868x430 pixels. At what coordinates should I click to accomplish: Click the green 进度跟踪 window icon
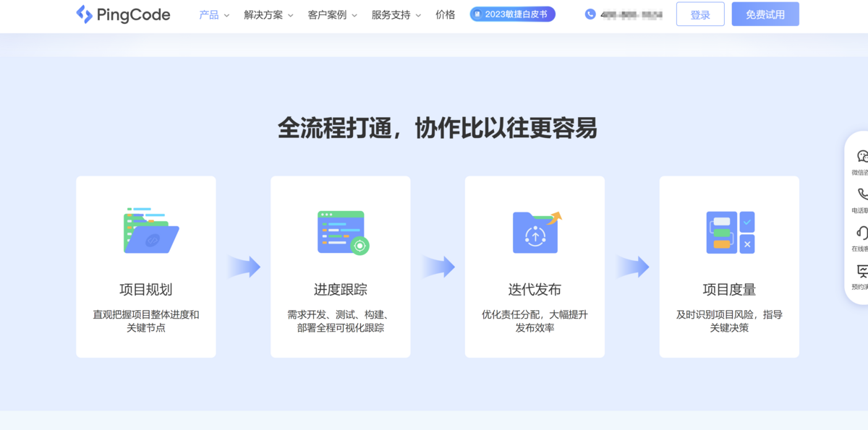[x=341, y=230]
